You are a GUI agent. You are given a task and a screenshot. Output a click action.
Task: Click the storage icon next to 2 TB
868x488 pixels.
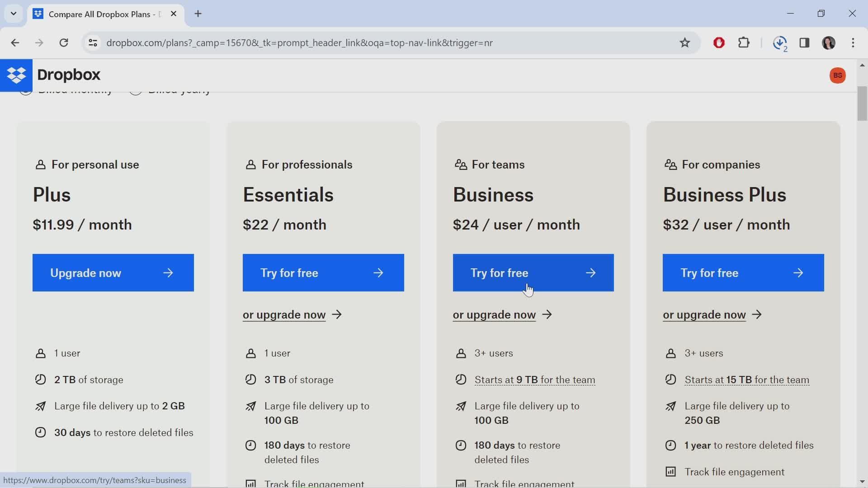[40, 380]
